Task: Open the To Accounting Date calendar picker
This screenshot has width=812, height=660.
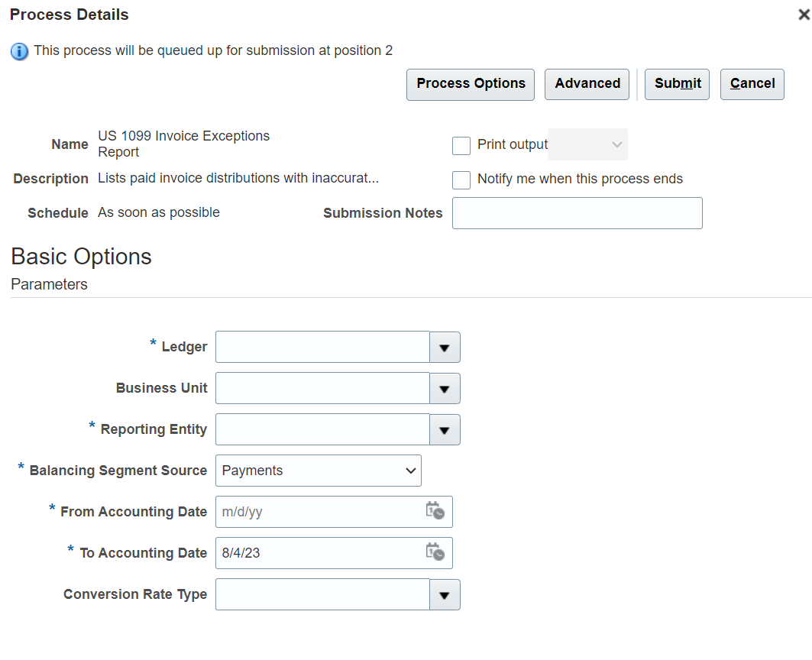Action: point(435,552)
